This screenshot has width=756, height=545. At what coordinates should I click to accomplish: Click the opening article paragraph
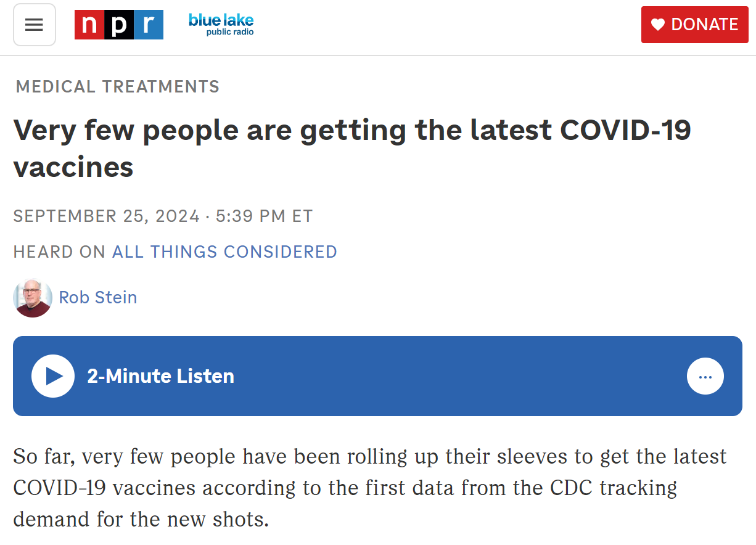coord(370,488)
